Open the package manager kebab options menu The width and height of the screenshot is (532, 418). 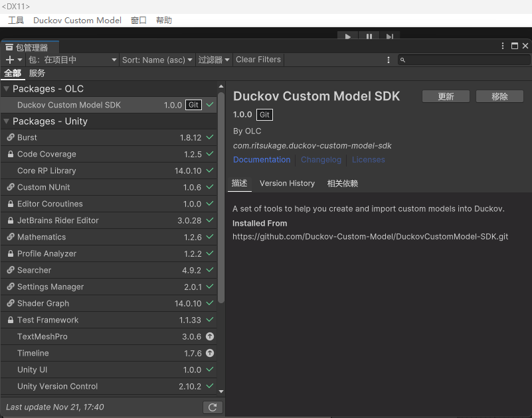point(389,60)
